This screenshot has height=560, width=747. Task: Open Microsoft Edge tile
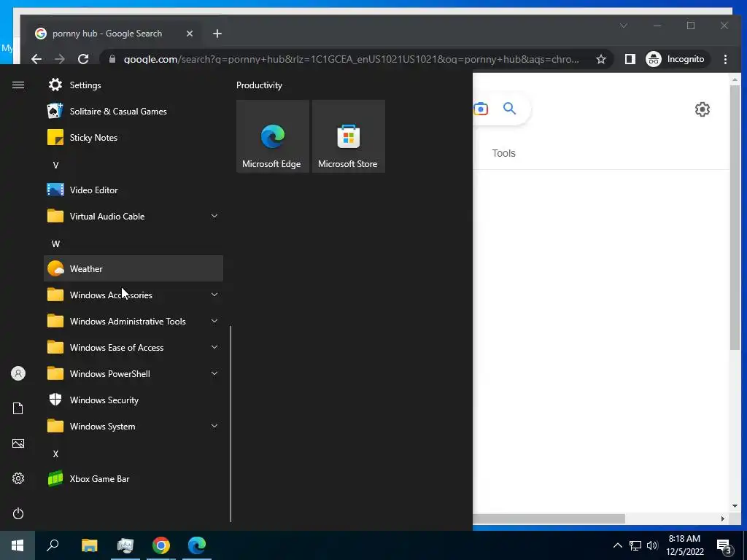273,136
